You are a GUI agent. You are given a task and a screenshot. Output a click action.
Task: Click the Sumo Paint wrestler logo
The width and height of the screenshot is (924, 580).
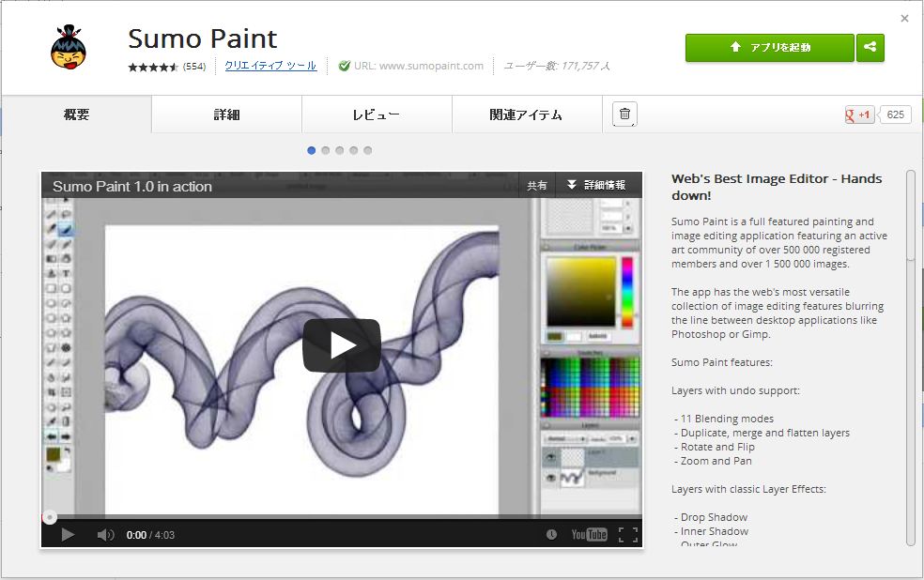pos(69,47)
